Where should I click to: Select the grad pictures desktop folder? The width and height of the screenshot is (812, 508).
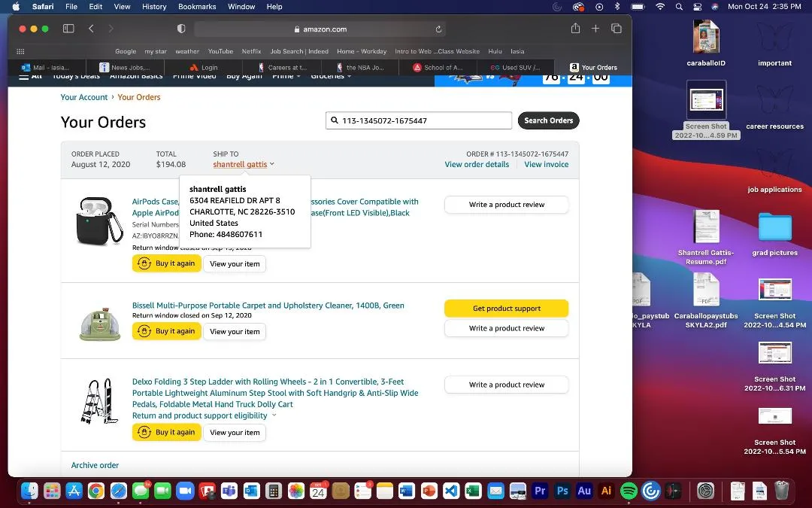(x=774, y=234)
